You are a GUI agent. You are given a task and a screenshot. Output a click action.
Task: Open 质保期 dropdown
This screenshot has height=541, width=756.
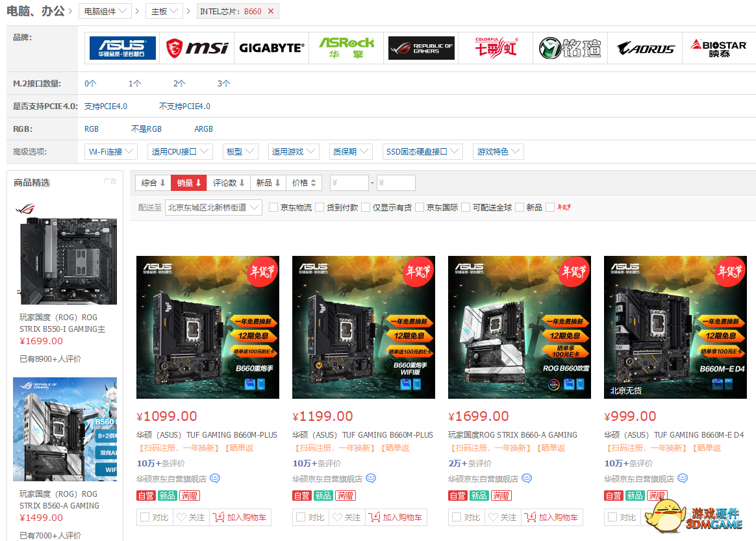(x=351, y=151)
